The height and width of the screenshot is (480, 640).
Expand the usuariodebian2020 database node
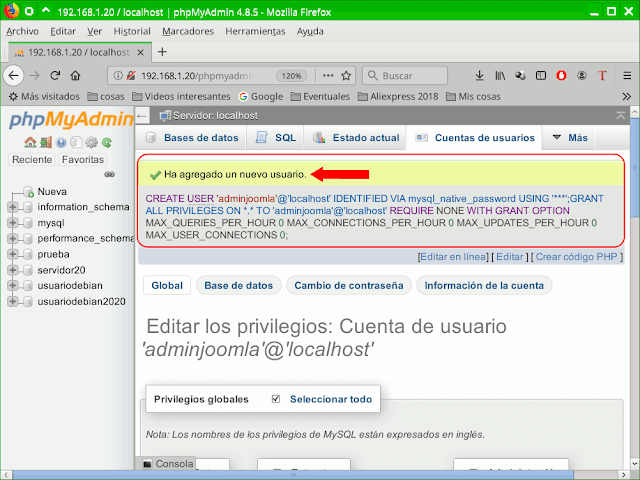[x=13, y=301]
